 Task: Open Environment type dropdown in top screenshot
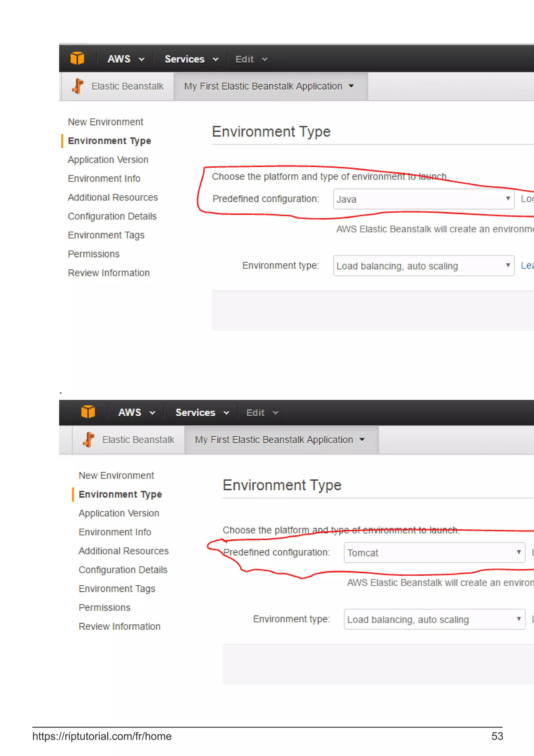pos(424,266)
